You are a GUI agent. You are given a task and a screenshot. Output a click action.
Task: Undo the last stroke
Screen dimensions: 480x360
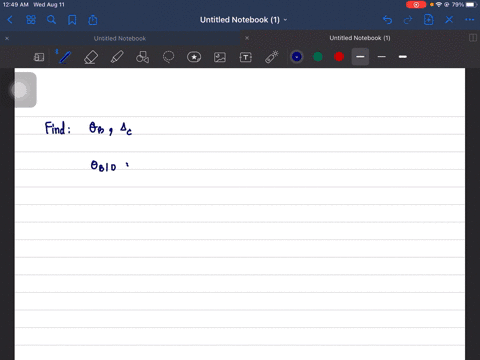[387, 20]
